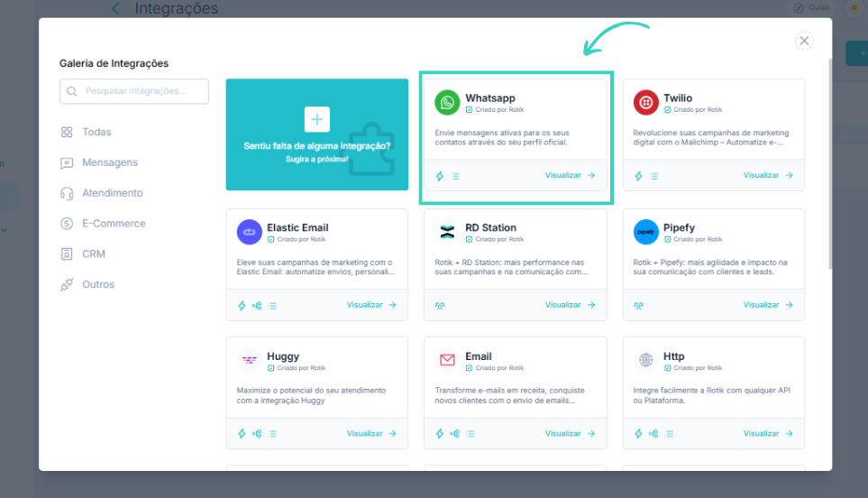The image size is (868, 498).
Task: Click the Elastic Email card title
Action: [297, 227]
